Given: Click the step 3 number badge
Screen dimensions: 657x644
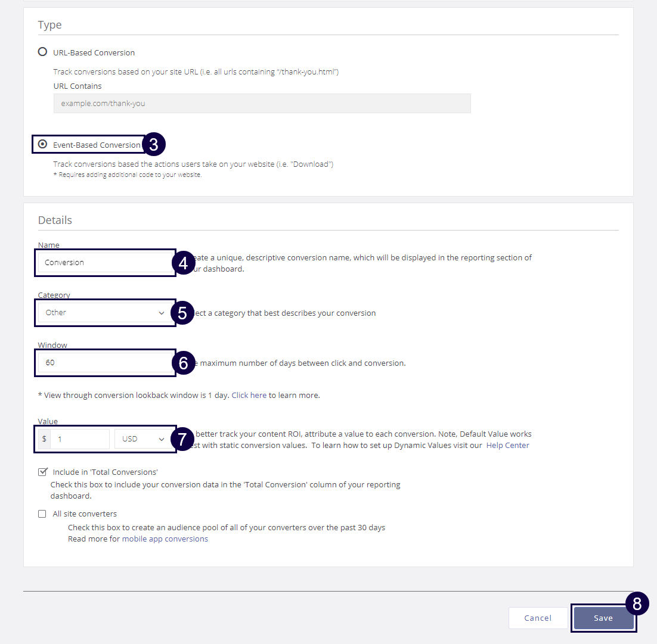Looking at the screenshot, I should (x=153, y=144).
